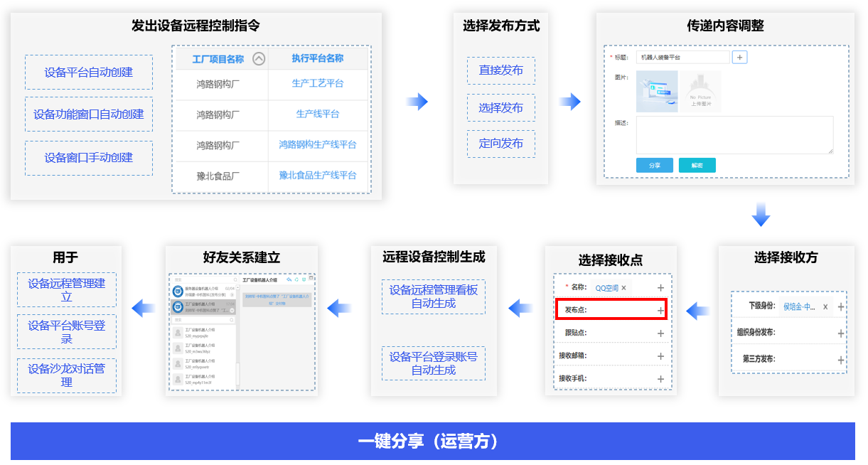The height and width of the screenshot is (465, 868).
Task: Click the 上传图片 placeholder thumbnail
Action: click(700, 92)
